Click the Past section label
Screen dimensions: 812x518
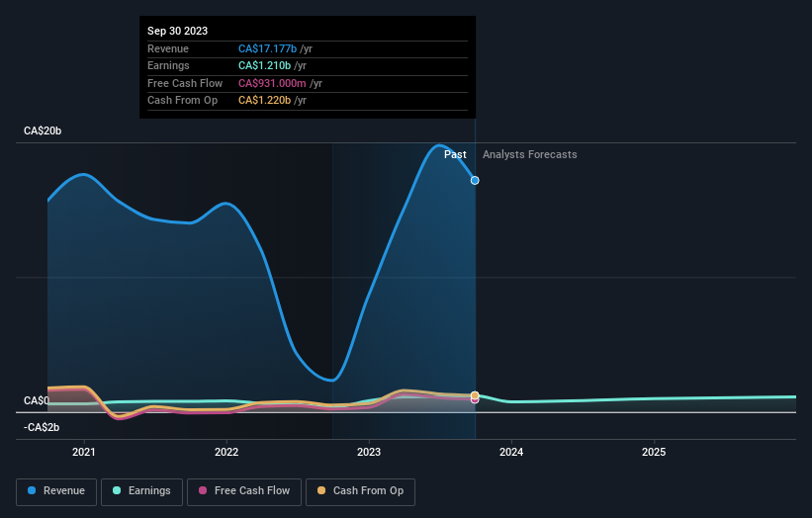coord(455,154)
